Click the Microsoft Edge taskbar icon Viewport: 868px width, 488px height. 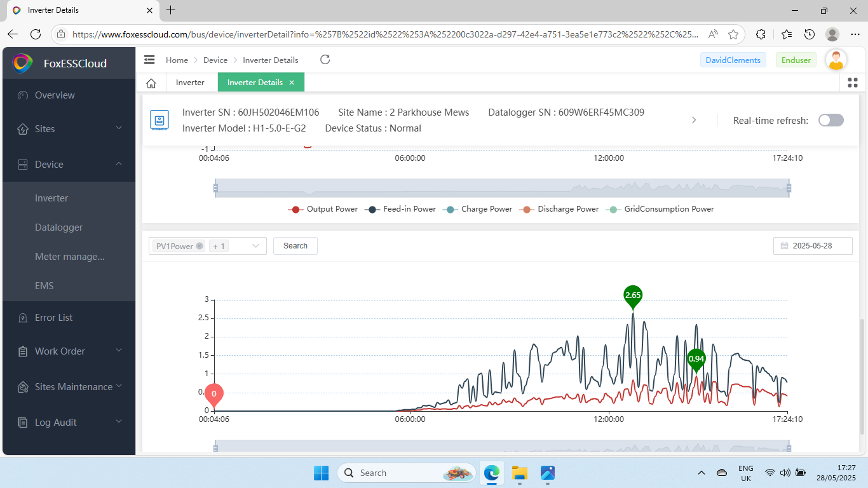click(x=492, y=473)
